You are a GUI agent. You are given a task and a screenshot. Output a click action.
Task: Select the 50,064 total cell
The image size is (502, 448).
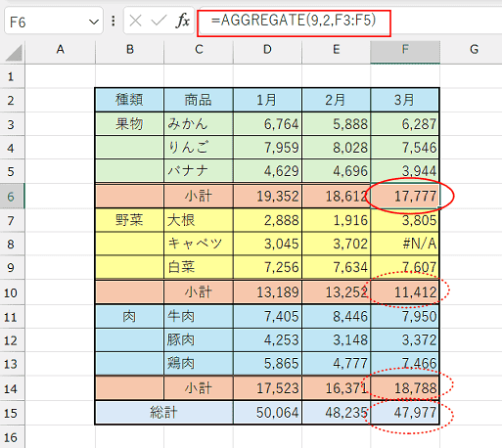(268, 413)
